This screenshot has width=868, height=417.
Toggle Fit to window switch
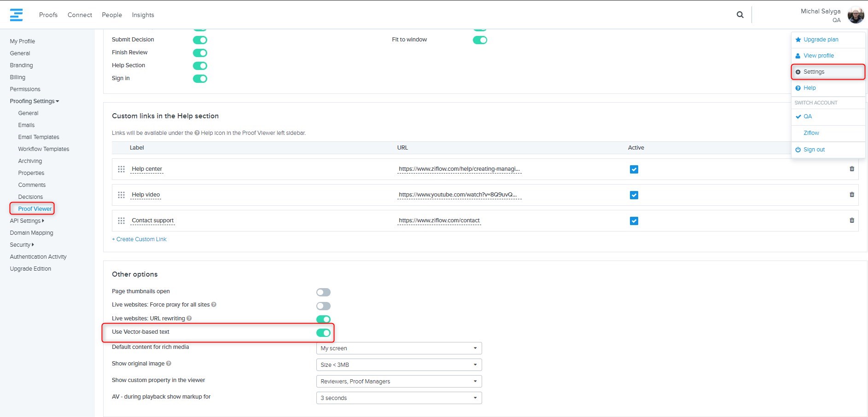point(480,40)
